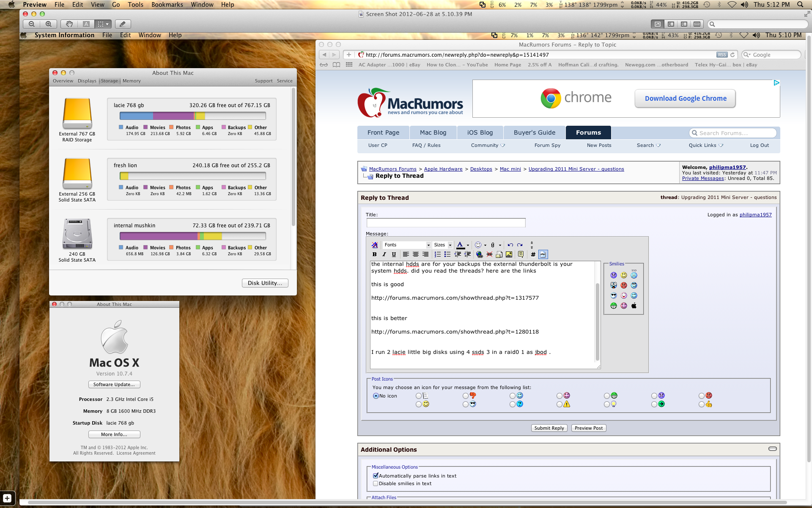Select the green arrow post icon radio
This screenshot has width=812, height=508.
coord(654,404)
